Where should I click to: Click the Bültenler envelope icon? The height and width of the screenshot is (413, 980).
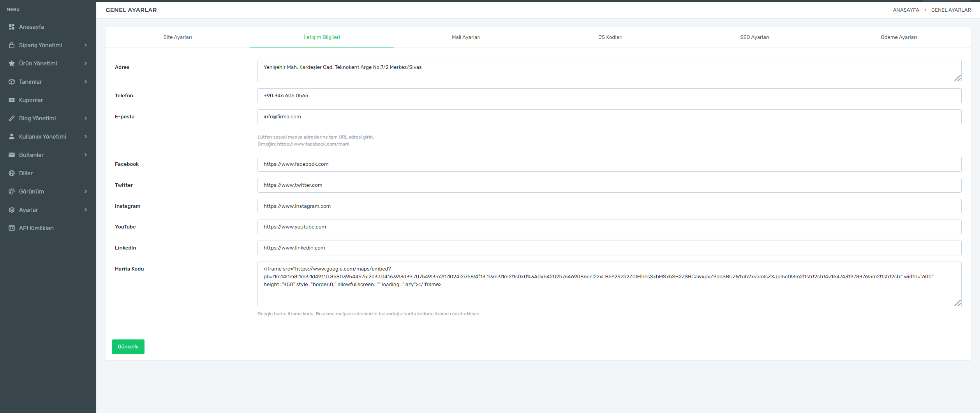12,155
